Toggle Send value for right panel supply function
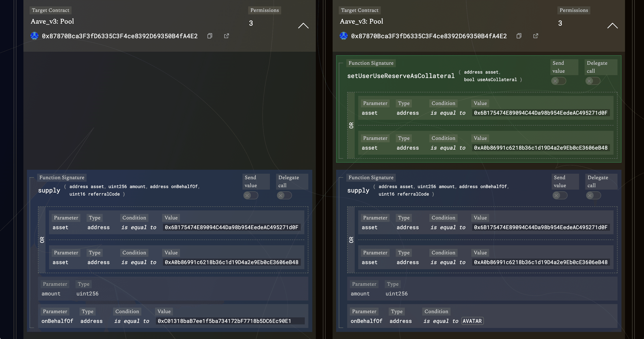 pyautogui.click(x=560, y=195)
